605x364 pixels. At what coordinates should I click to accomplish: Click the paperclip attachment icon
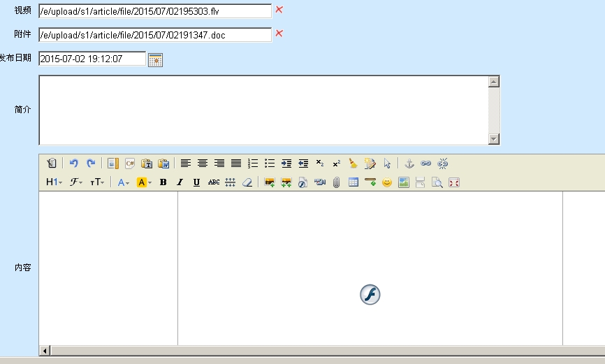[x=336, y=182]
